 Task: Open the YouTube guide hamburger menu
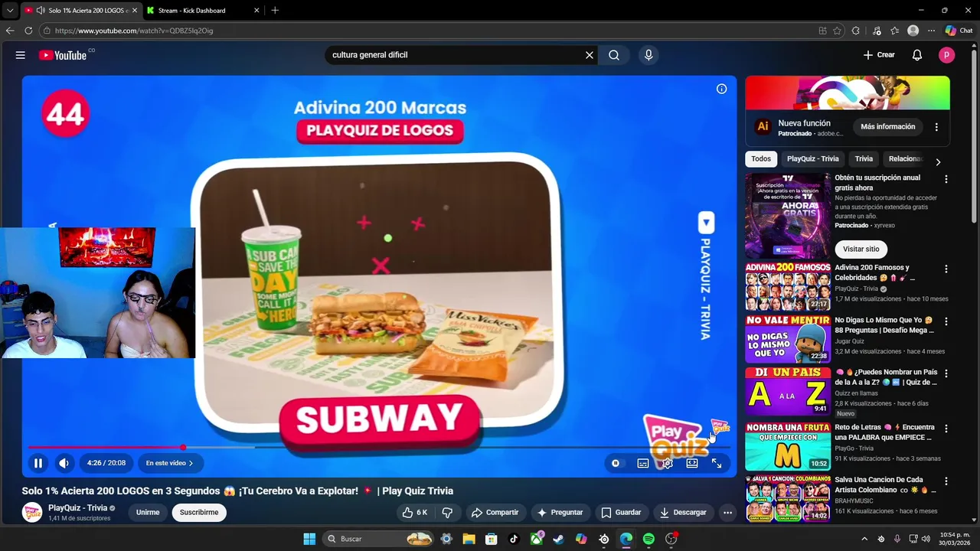[x=21, y=55]
